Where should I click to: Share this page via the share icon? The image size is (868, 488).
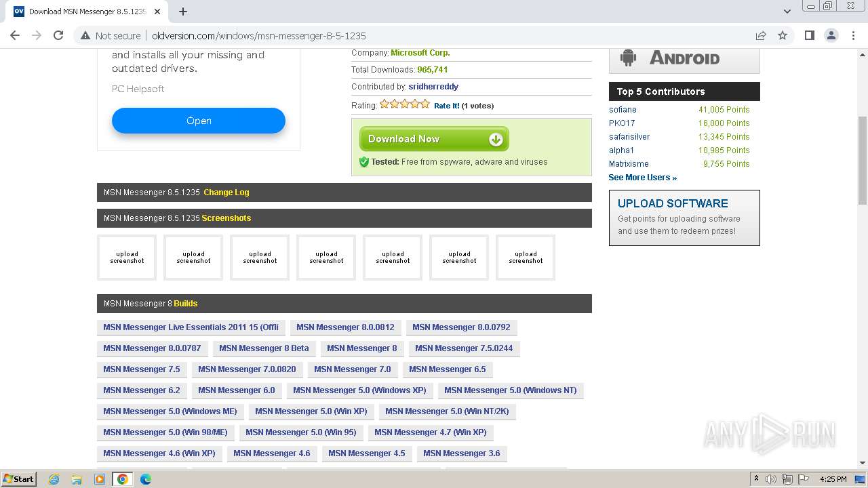[x=761, y=35]
